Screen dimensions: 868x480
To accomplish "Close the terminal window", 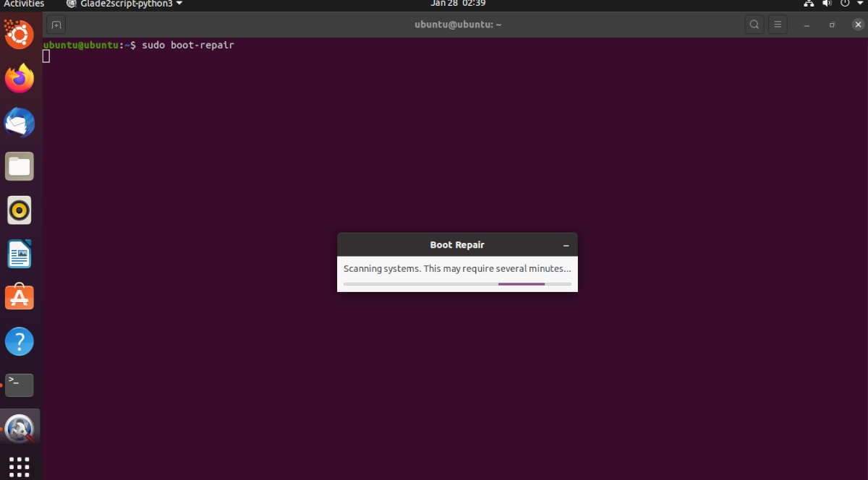I will (x=858, y=25).
